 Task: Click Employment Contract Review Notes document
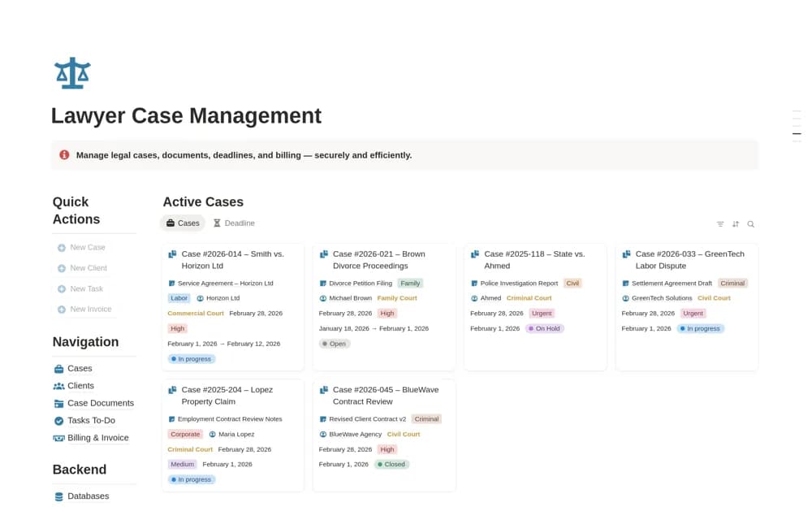coord(230,419)
